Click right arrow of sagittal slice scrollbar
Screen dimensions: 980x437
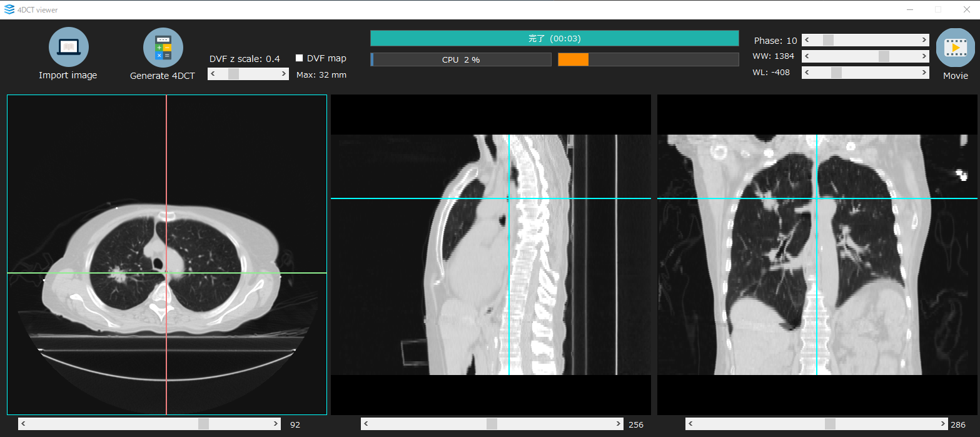(618, 424)
